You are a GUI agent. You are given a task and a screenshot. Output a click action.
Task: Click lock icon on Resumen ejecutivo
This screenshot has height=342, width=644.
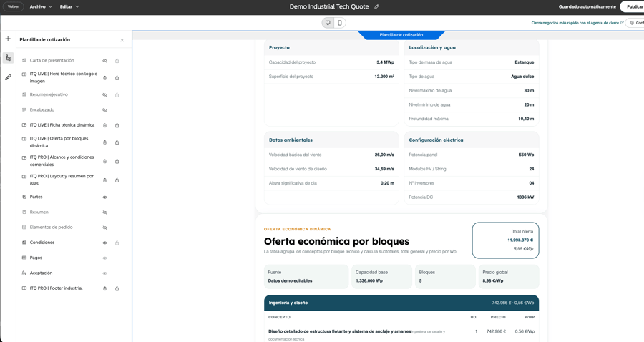117,95
